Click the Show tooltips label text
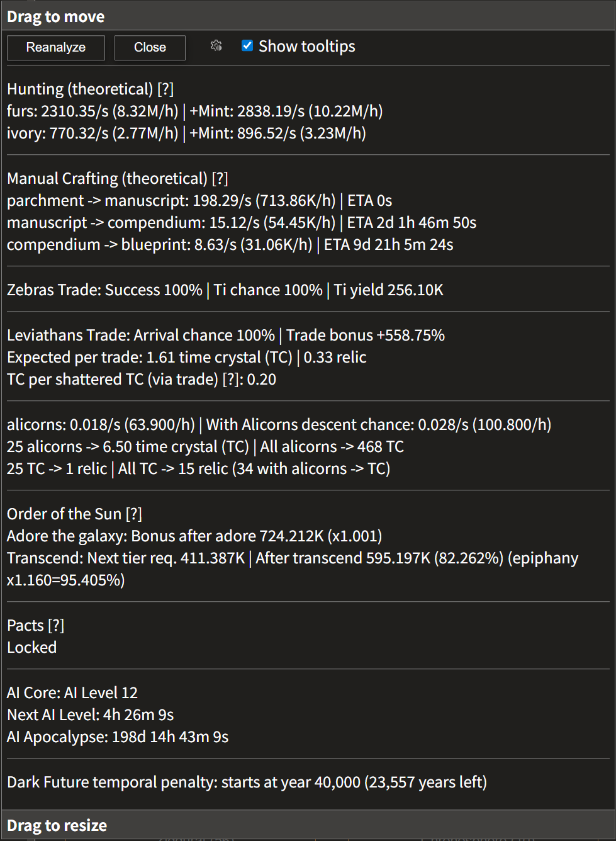 (x=307, y=47)
